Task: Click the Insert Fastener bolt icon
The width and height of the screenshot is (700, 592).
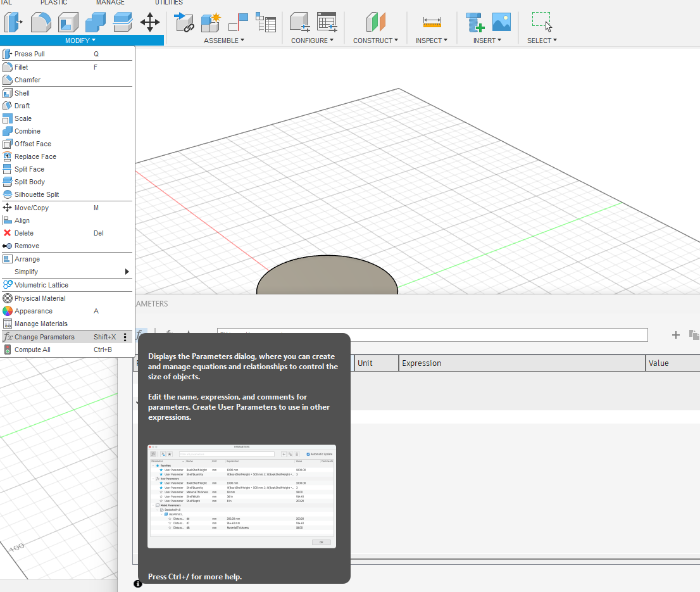Action: [x=475, y=22]
